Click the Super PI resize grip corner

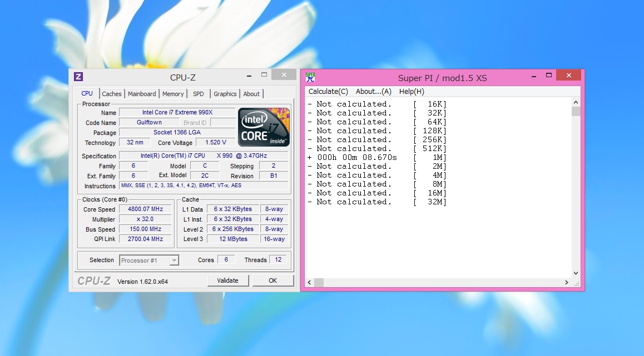click(577, 283)
